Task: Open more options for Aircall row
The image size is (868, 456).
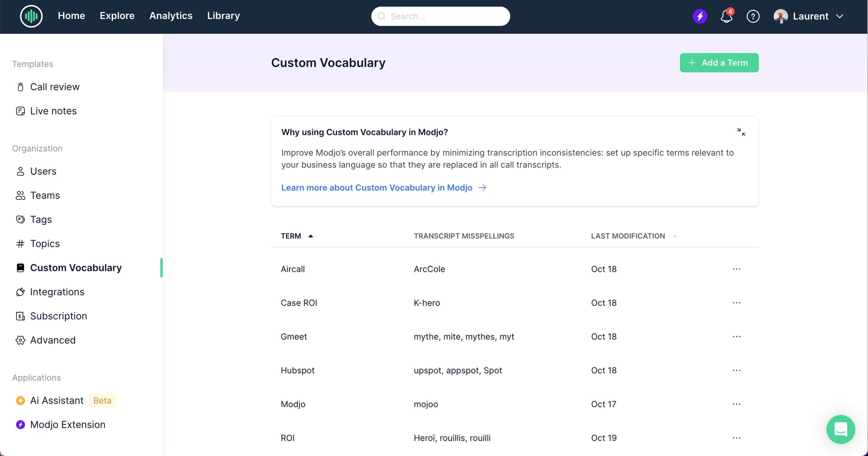Action: coord(736,269)
